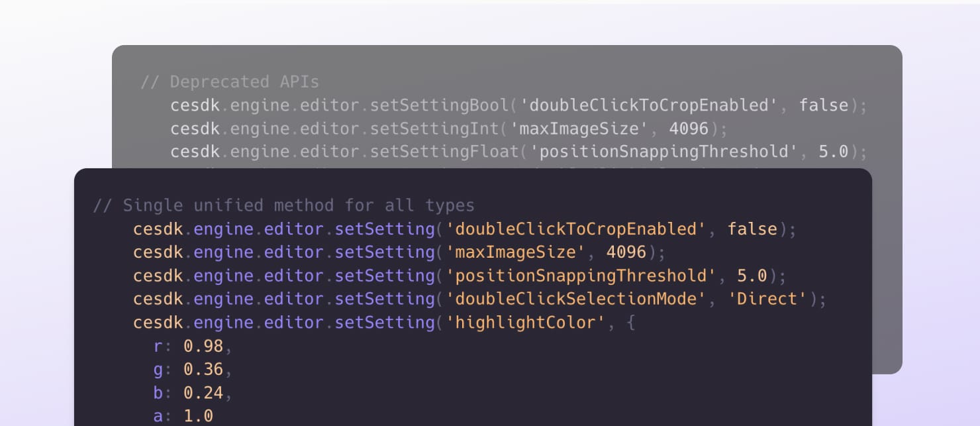Click the setSettingBool method name
This screenshot has height=426, width=980.
click(x=439, y=105)
